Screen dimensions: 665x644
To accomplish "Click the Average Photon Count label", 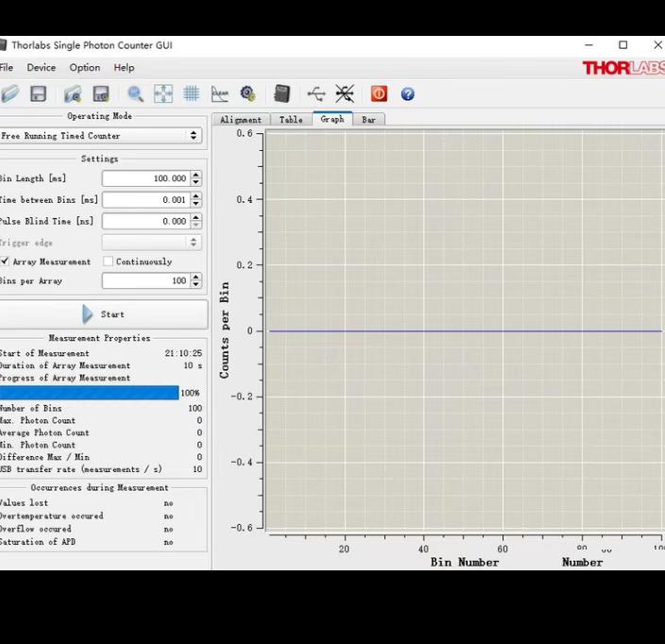I will (44, 432).
